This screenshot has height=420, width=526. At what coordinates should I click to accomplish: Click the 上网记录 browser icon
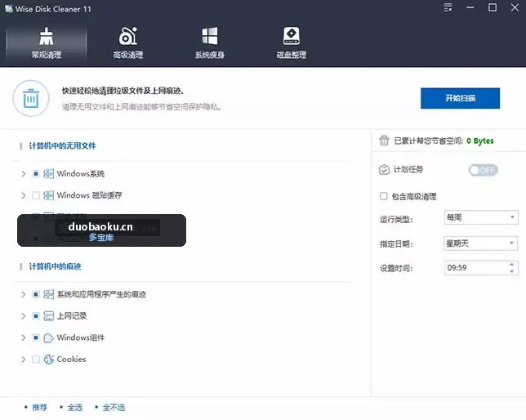coord(49,316)
